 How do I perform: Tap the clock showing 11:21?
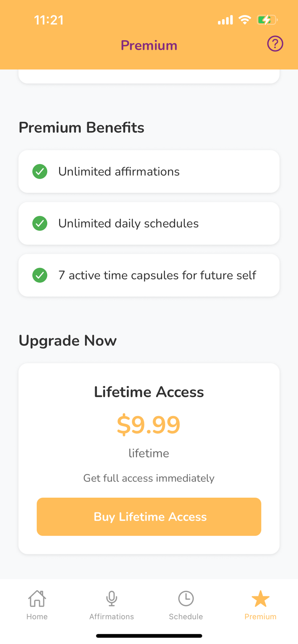[49, 19]
